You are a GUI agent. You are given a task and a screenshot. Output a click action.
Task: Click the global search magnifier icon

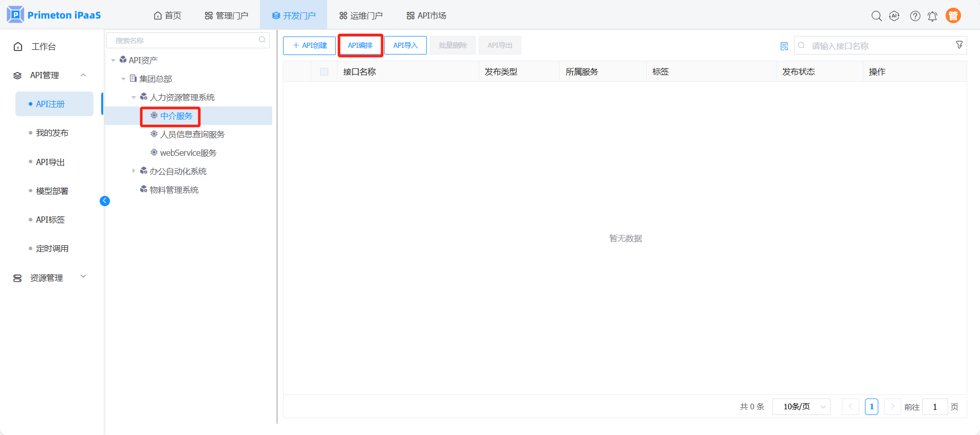[x=876, y=16]
